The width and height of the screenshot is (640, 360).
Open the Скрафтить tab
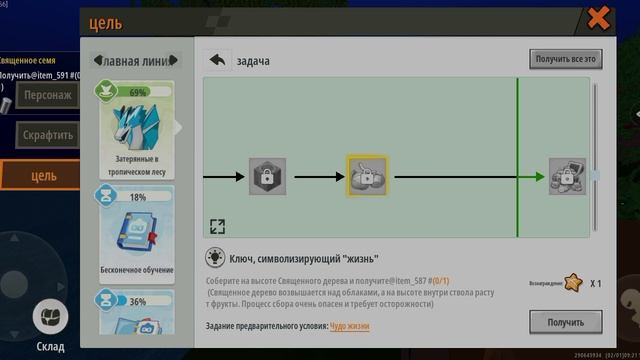click(x=47, y=135)
